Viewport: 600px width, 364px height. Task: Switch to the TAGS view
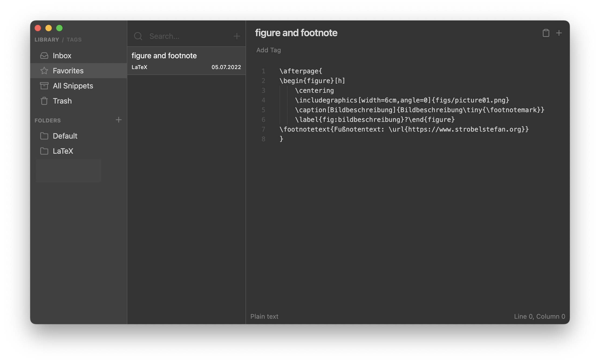point(75,39)
